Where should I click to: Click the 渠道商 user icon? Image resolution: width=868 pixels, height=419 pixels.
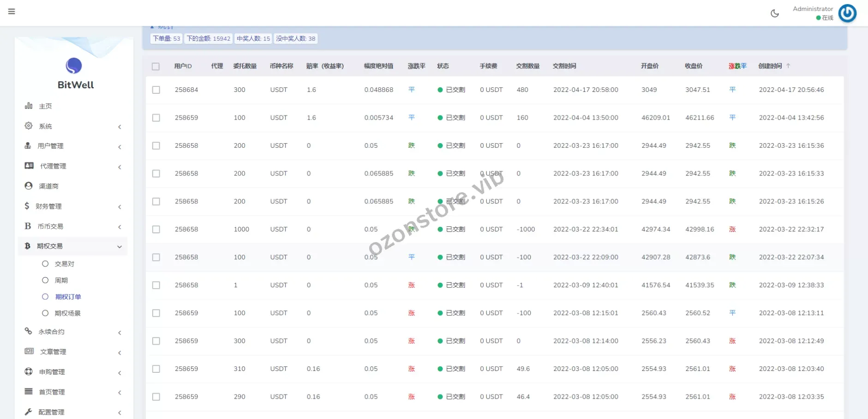[29, 186]
